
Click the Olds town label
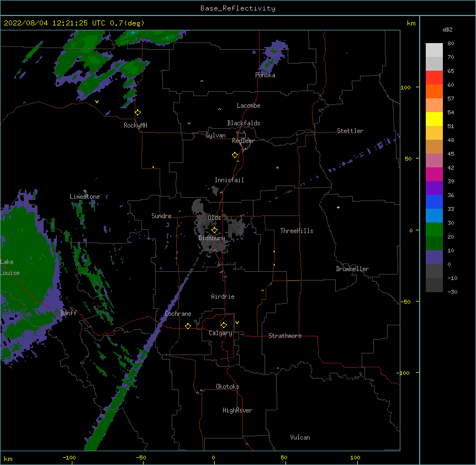214,218
